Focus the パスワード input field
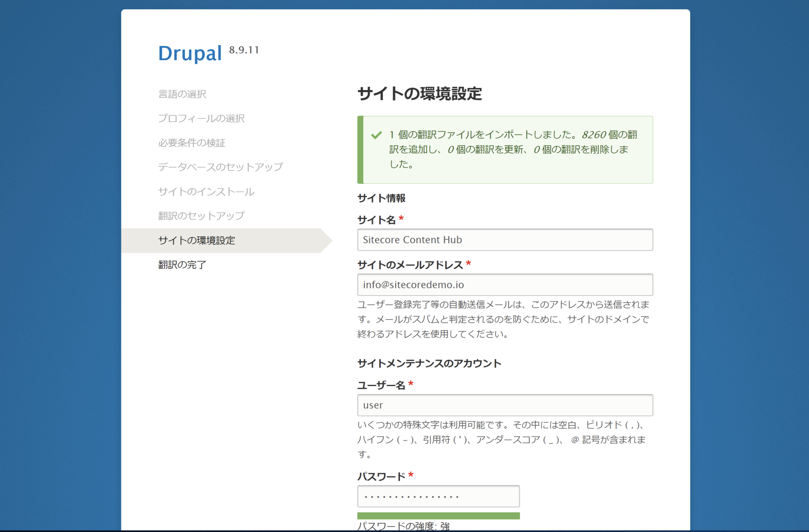Viewport: 809px width, 532px height. 438,497
